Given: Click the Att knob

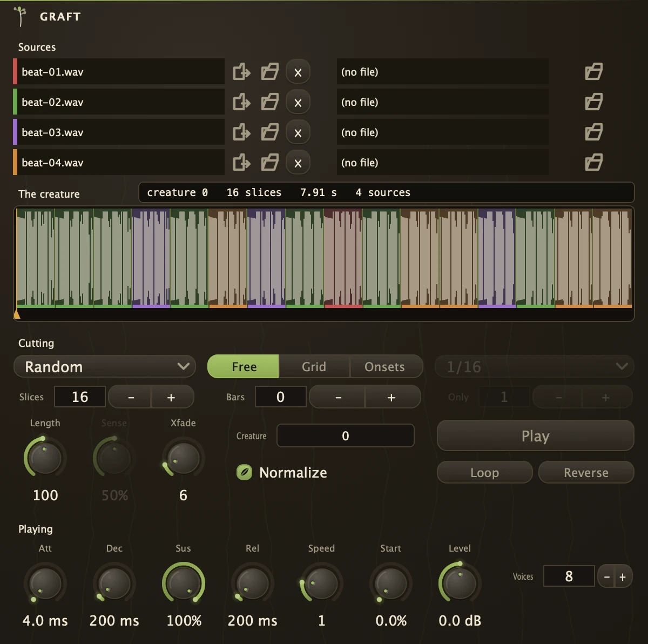Looking at the screenshot, I should pyautogui.click(x=45, y=583).
